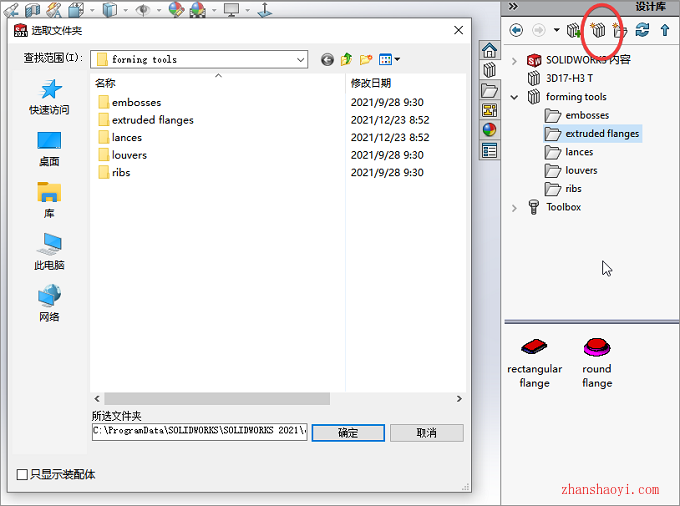Select the lances folder in file list
This screenshot has height=506, width=680.
pyautogui.click(x=120, y=137)
